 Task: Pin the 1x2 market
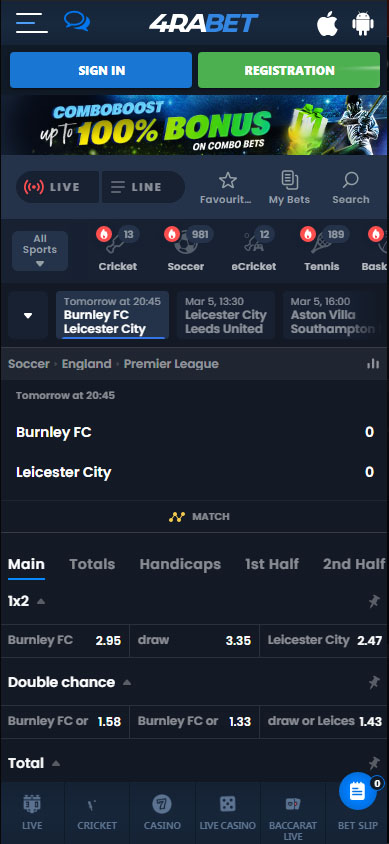[x=374, y=601]
